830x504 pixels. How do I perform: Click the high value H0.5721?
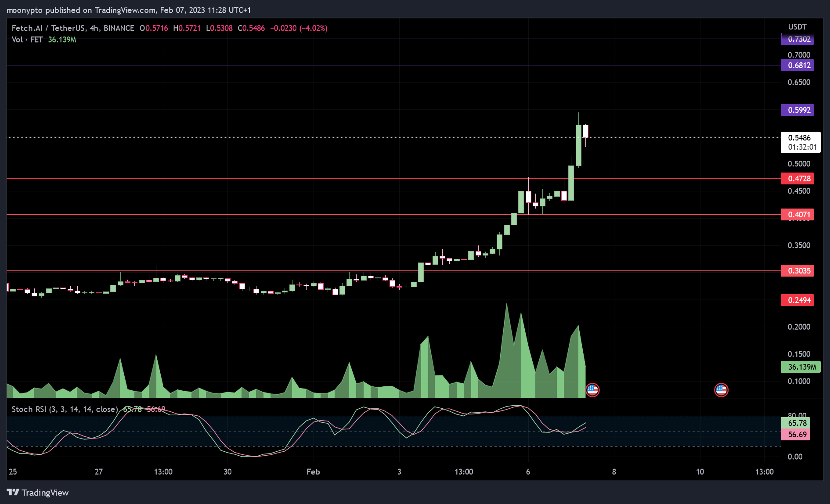187,28
